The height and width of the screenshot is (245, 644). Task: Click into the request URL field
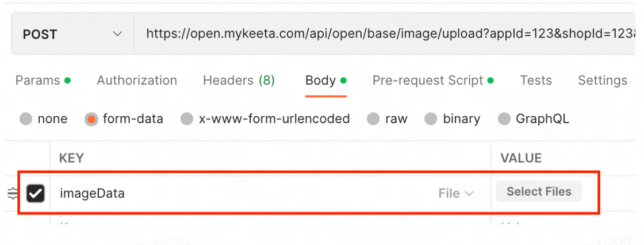pyautogui.click(x=389, y=34)
